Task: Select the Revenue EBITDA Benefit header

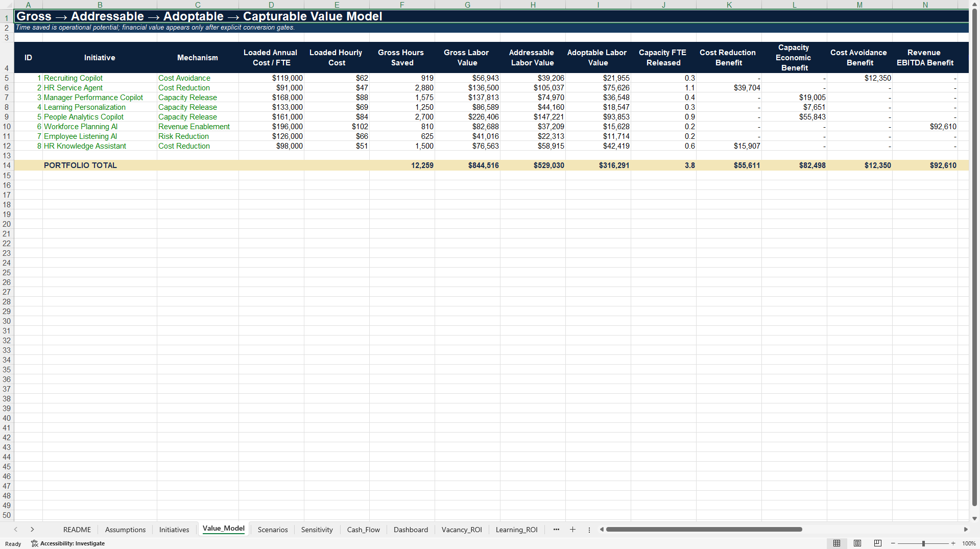Action: [925, 58]
